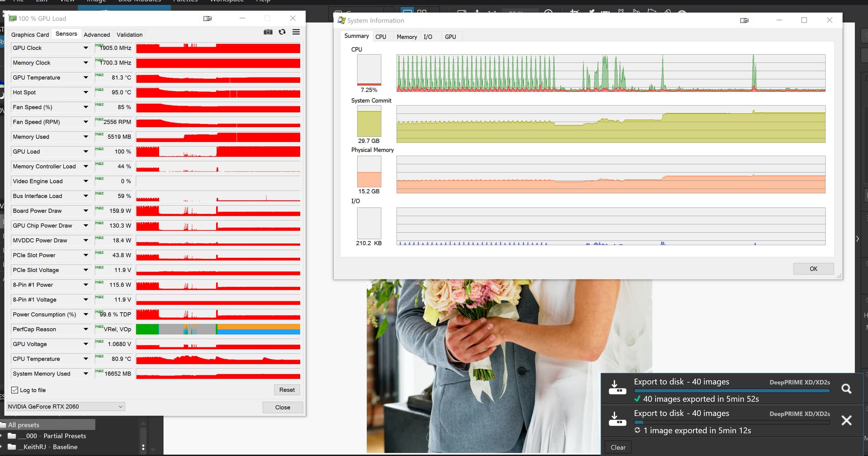The image size is (868, 456).
Task: Click the System Information title bar capture icon
Action: pyautogui.click(x=744, y=20)
